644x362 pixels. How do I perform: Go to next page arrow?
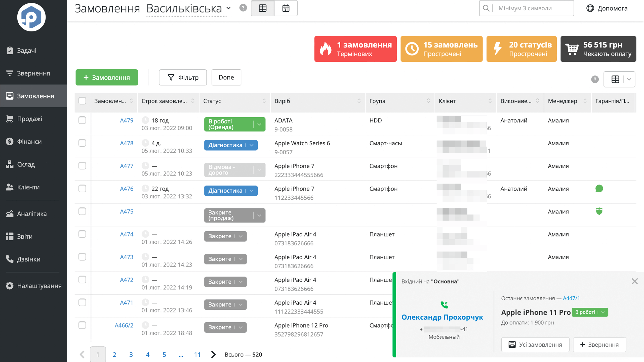pos(213,354)
